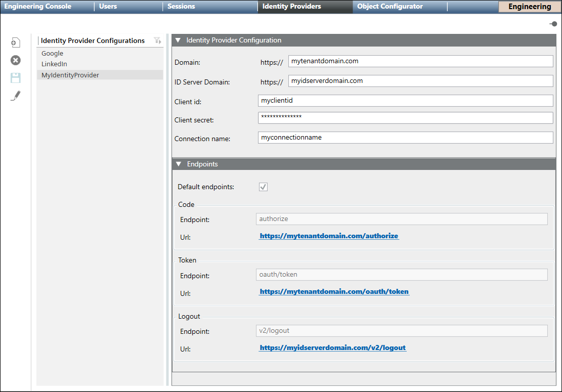Viewport: 562px width, 392px height.
Task: Collapse the Endpoints section
Action: pos(178,164)
